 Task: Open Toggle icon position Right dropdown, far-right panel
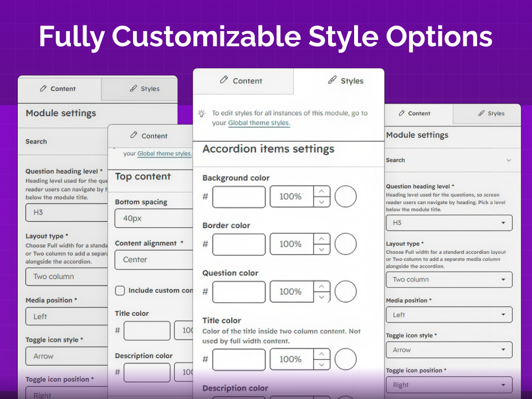tap(449, 385)
